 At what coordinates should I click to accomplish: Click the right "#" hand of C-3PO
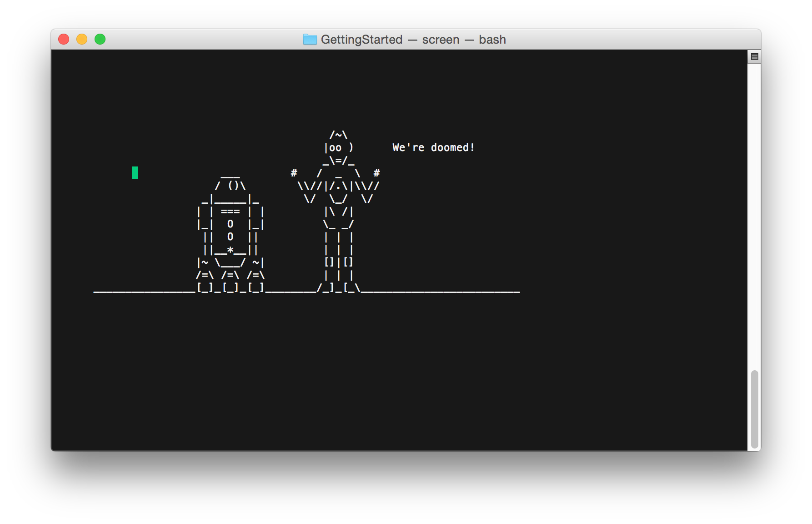376,173
